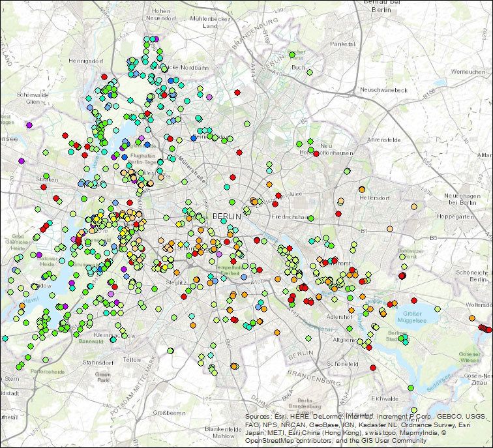Select the green point above Eichwalde
Image resolution: width=493 pixels, height=448 pixels.
point(411,388)
